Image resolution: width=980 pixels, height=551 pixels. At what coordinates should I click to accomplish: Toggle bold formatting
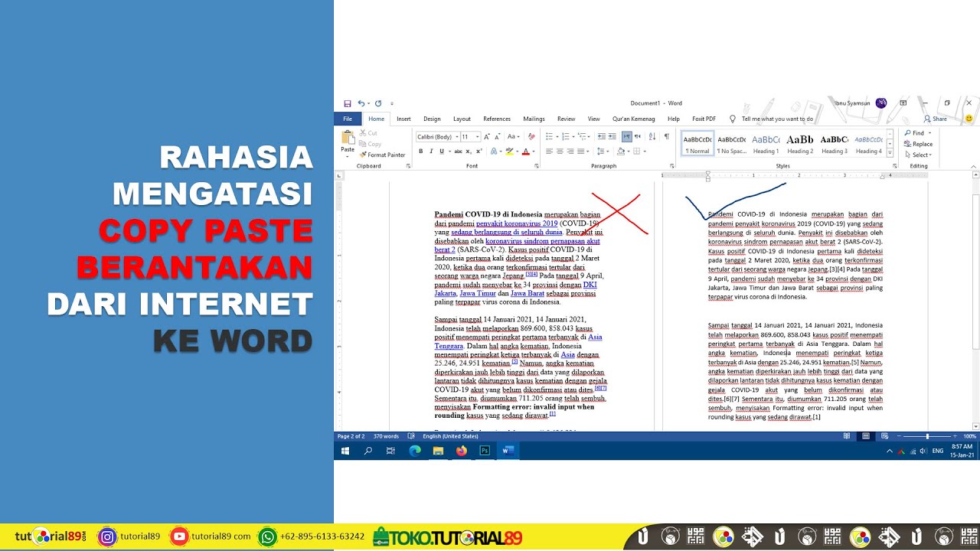coord(420,152)
